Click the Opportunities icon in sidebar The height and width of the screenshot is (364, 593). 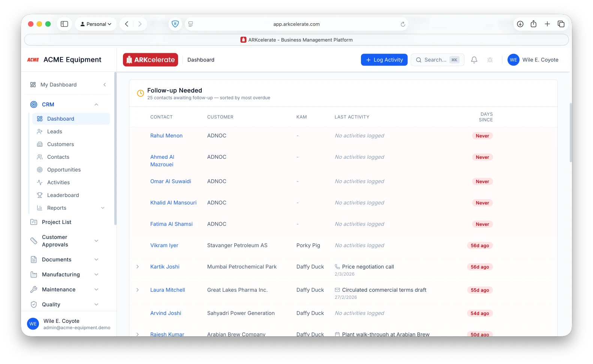[40, 170]
